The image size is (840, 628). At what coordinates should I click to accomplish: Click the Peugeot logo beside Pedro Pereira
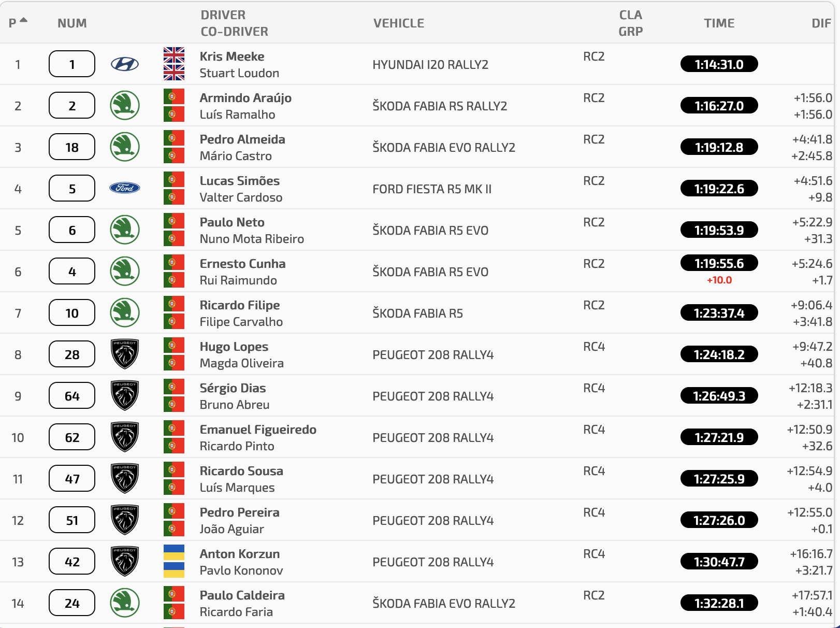click(125, 520)
